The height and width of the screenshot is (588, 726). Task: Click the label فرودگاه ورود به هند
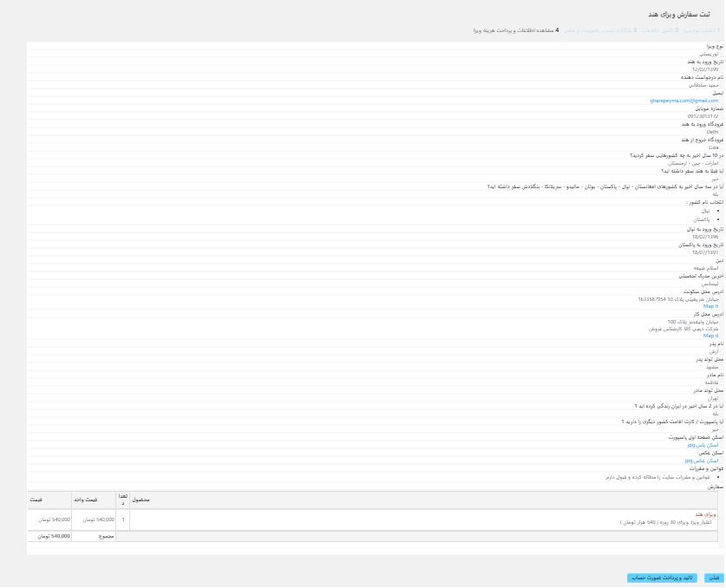tap(702, 125)
